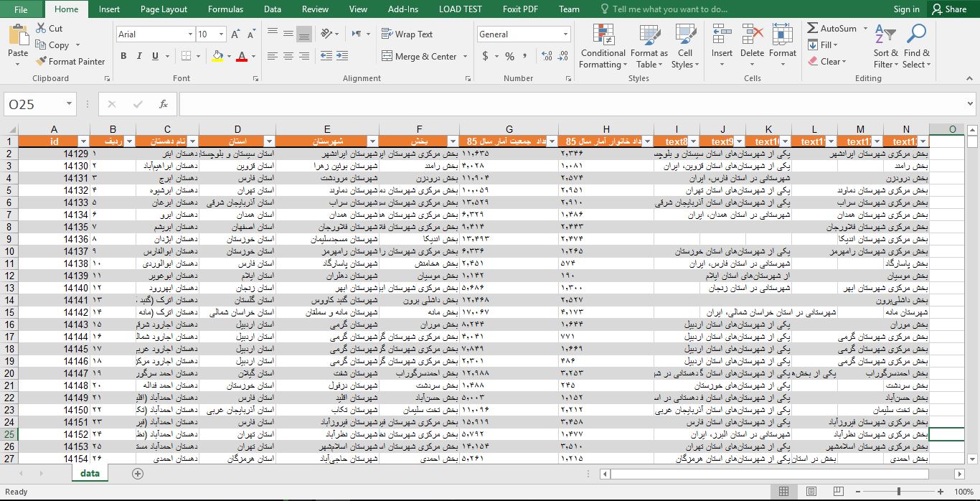This screenshot has width=980, height=501.
Task: Open the font color dropdown arrow
Action: 253,56
